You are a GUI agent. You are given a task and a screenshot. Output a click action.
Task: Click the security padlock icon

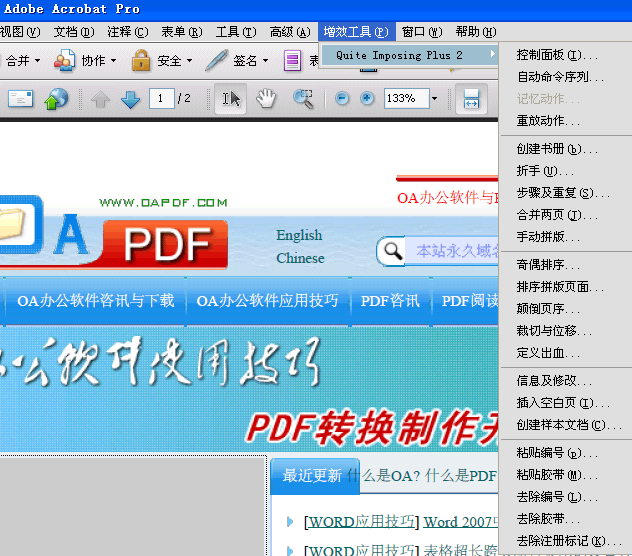[x=141, y=60]
